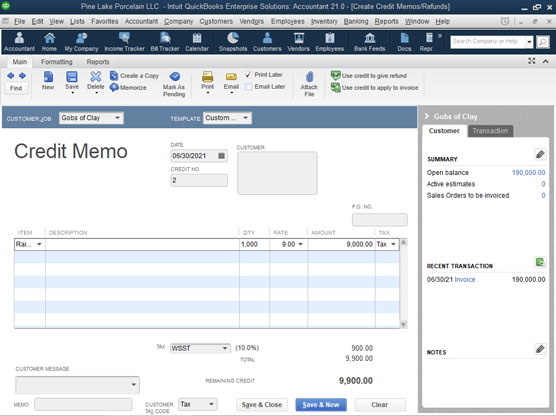Click Save & Close button
Screen dimensions: 556x416
[x=262, y=405]
